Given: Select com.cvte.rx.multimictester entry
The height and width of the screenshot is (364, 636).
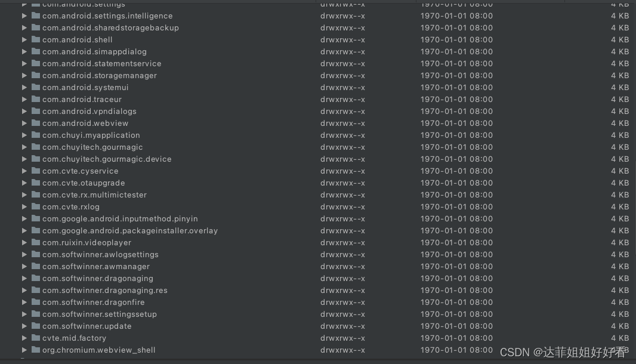Looking at the screenshot, I should click(x=318, y=195).
